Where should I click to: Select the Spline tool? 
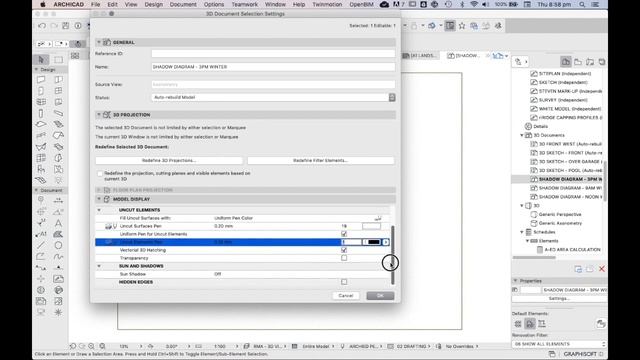click(x=58, y=256)
